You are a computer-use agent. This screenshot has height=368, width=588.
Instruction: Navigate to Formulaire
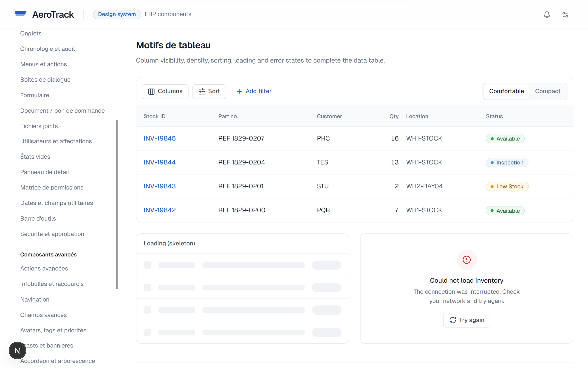coord(35,95)
